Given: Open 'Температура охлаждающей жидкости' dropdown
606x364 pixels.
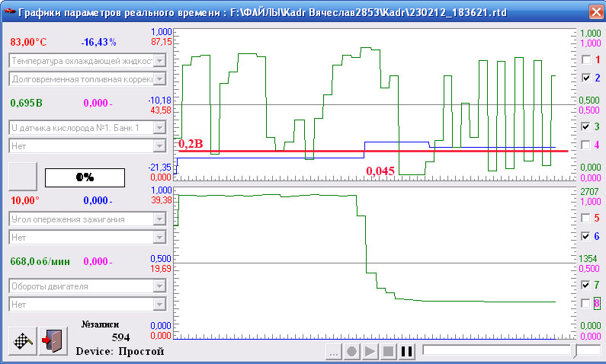Looking at the screenshot, I should point(159,60).
